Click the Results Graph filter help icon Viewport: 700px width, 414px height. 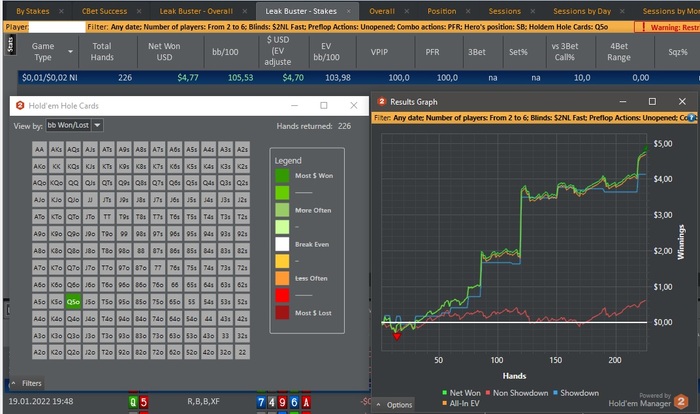pos(692,118)
